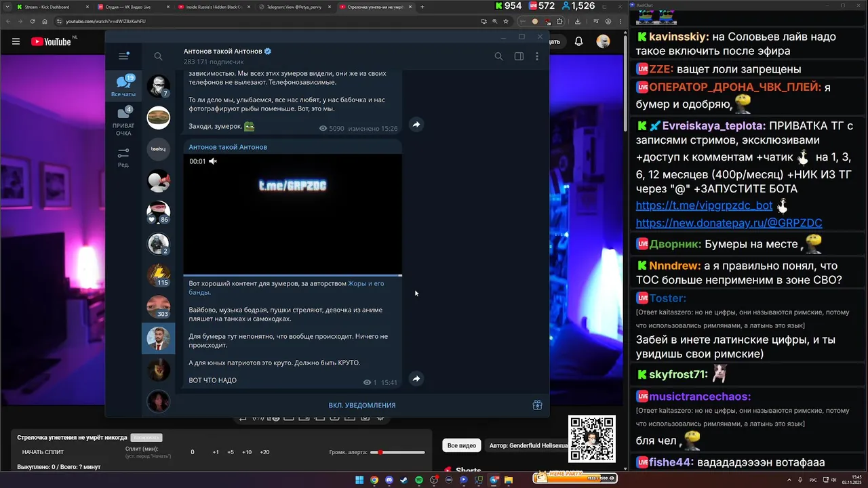Open the chat with 115 unread
Viewport: 868px width, 488px height.
tap(159, 275)
